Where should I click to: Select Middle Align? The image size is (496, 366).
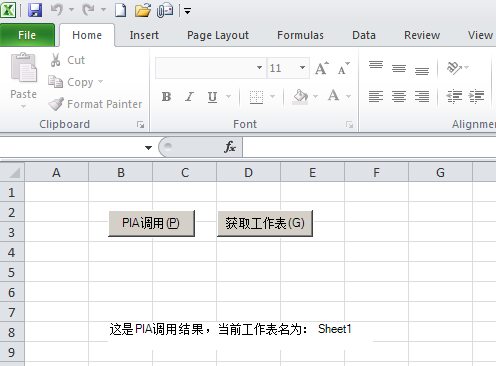(399, 68)
